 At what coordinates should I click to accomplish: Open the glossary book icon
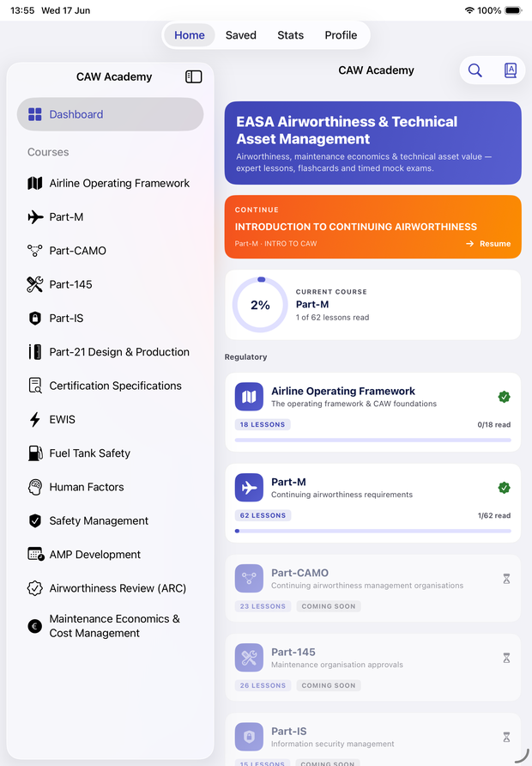[510, 70]
